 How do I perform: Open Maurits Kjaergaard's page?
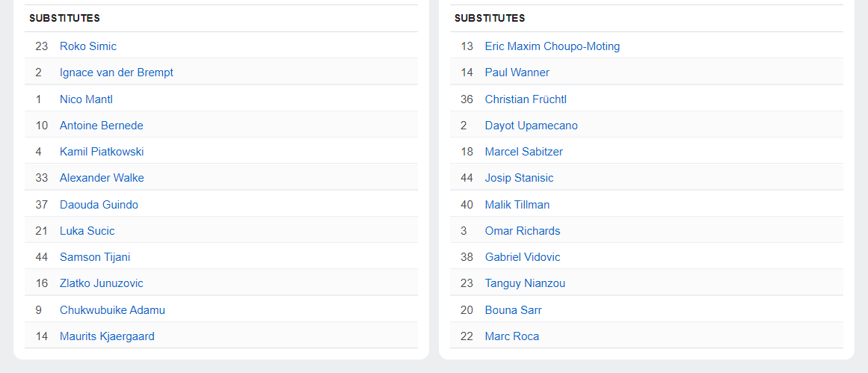[107, 336]
